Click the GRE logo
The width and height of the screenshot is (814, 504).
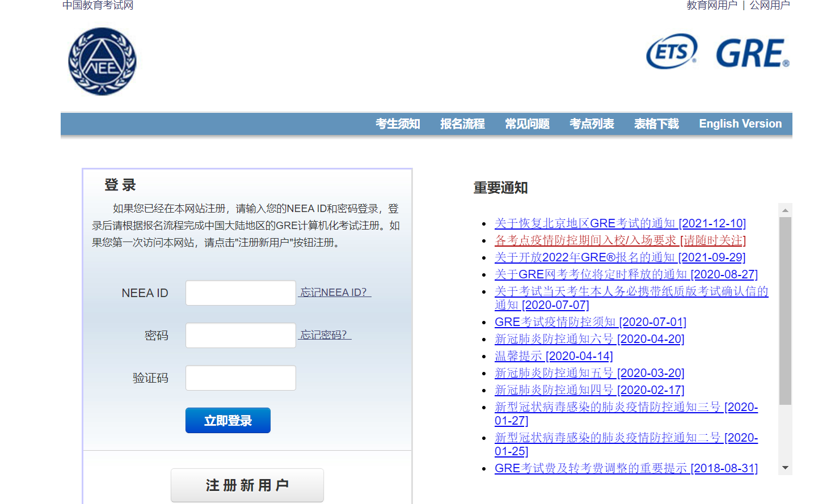pos(753,53)
